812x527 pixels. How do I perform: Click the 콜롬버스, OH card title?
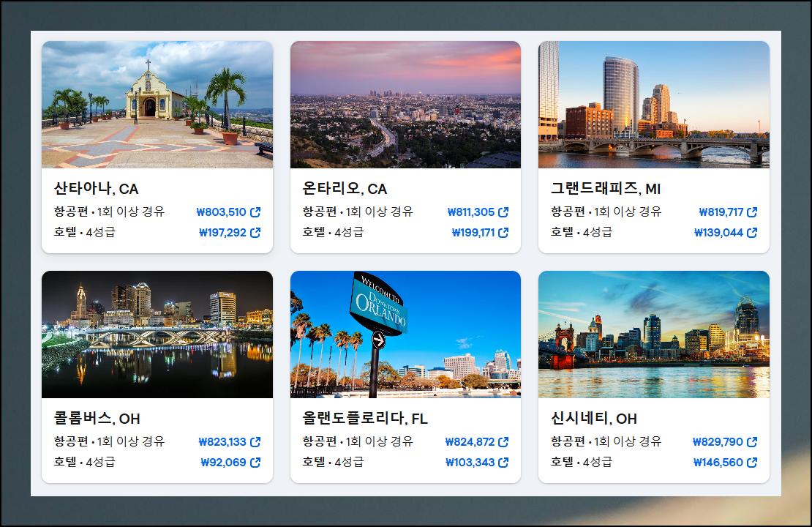point(97,418)
